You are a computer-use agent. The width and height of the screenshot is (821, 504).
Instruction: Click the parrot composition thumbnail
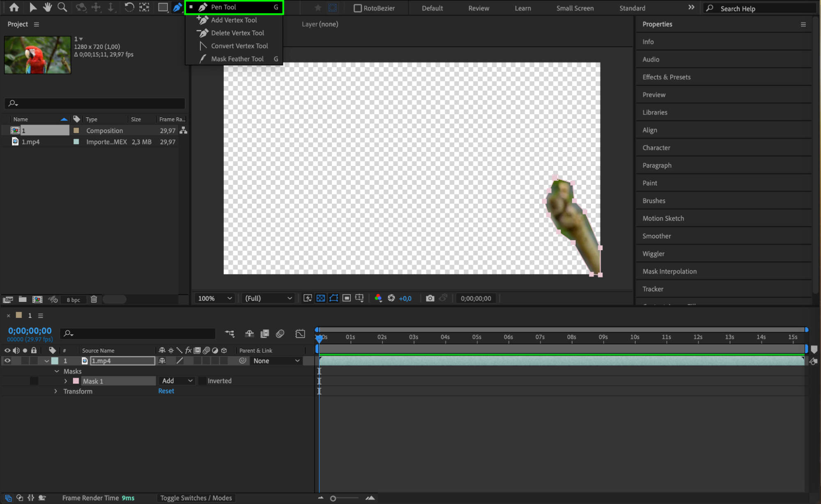[37, 55]
